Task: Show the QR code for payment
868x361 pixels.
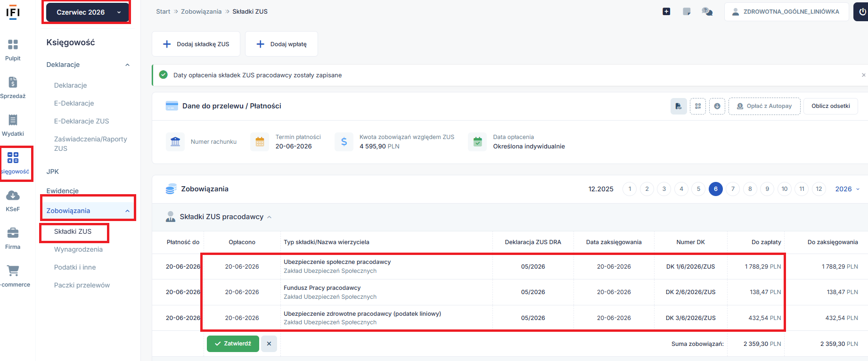Action: coord(698,106)
